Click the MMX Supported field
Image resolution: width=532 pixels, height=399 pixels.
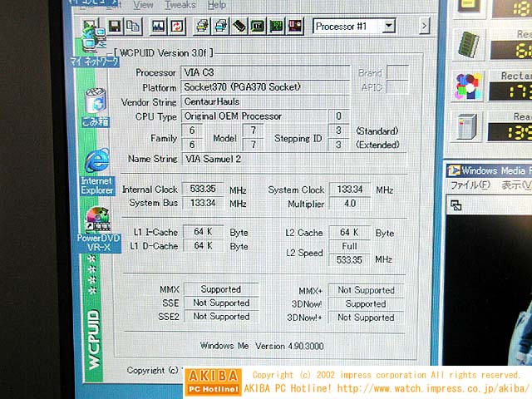coord(221,289)
